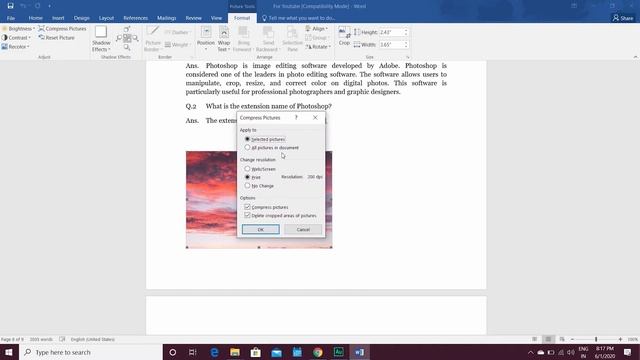The width and height of the screenshot is (640, 360).
Task: Click the Share button
Action: click(623, 18)
